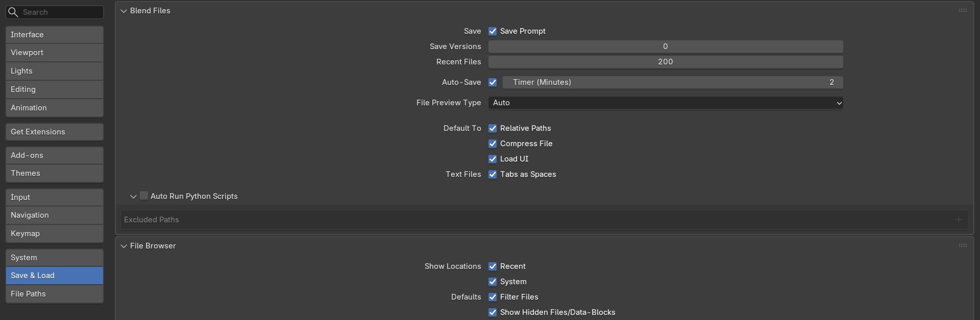Toggle Show Locations Recent checkbox
Viewport: 980px width, 320px height.
[493, 266]
